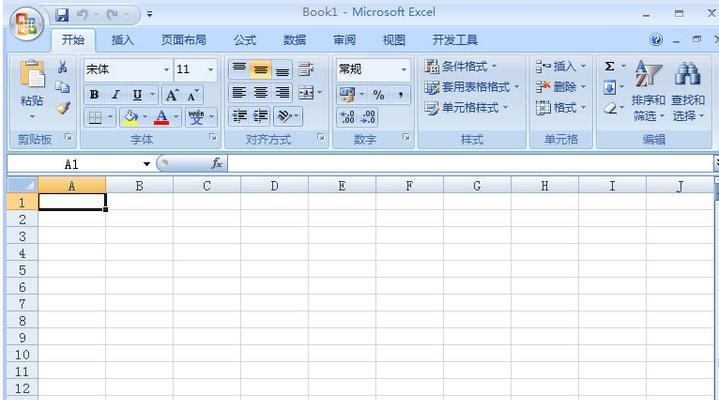The height and width of the screenshot is (400, 719).
Task: Open Find and Select (查找和选择)
Action: (x=688, y=91)
